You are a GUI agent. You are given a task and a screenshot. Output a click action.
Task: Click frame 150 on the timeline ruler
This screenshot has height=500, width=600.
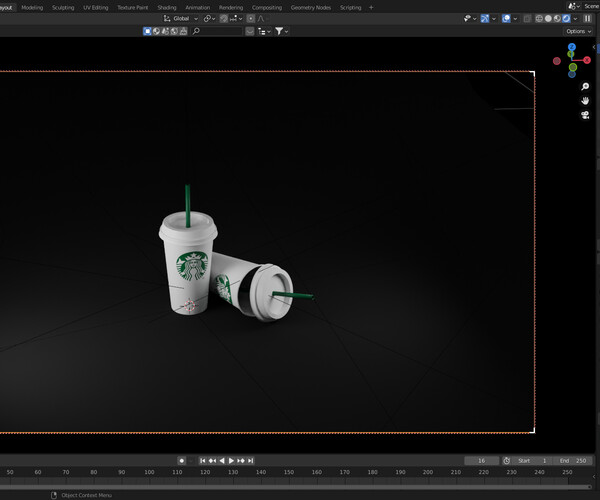pos(289,472)
